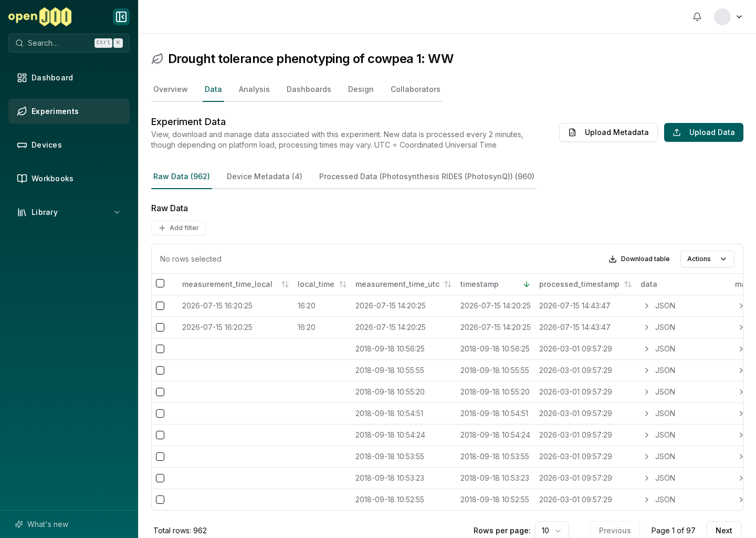This screenshot has width=756, height=538.
Task: Open the Design tab
Action: (361, 89)
